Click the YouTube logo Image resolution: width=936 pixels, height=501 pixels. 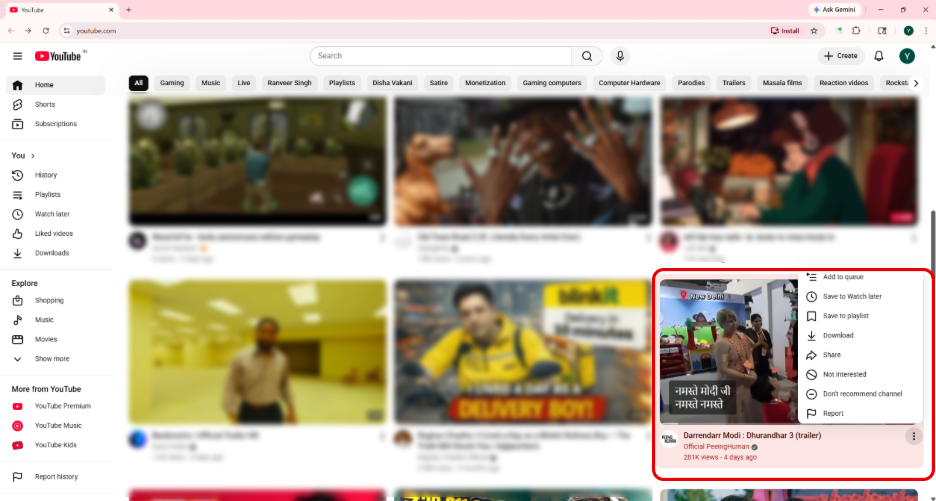pos(58,56)
